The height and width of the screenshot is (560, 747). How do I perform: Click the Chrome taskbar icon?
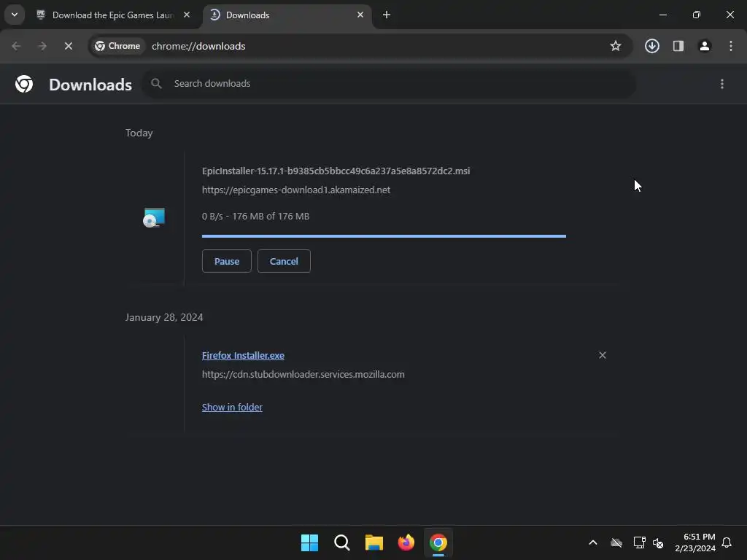click(x=438, y=542)
